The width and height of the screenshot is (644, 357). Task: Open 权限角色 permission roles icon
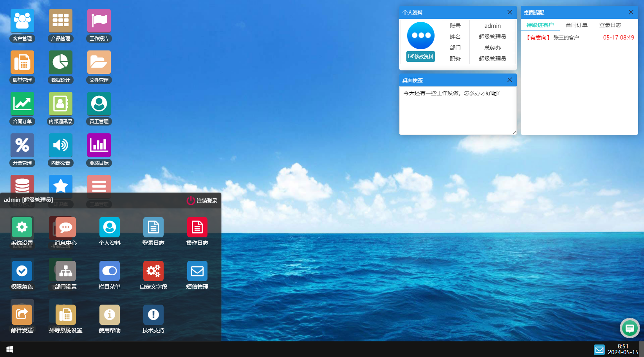pyautogui.click(x=22, y=271)
